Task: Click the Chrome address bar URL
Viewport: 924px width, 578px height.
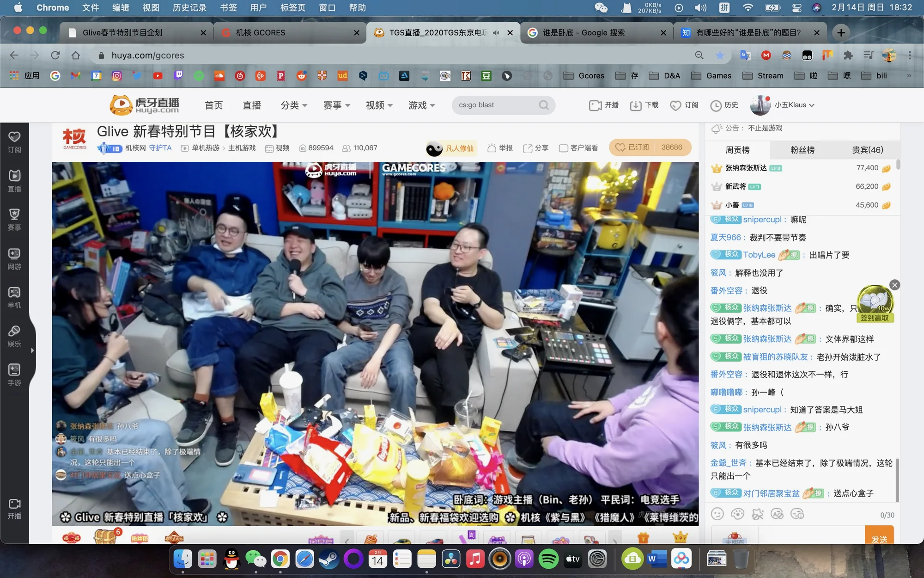Action: point(148,55)
